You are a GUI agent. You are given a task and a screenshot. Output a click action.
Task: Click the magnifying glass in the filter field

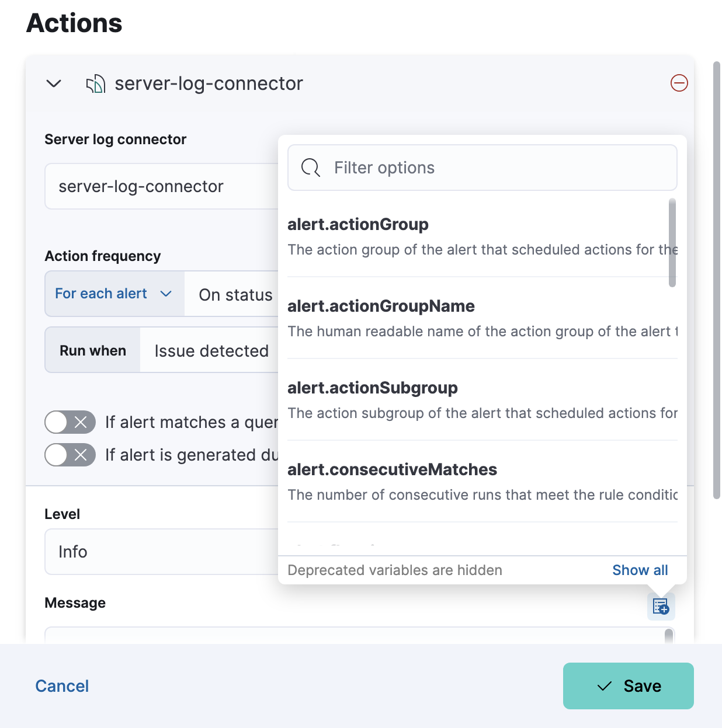(x=310, y=168)
